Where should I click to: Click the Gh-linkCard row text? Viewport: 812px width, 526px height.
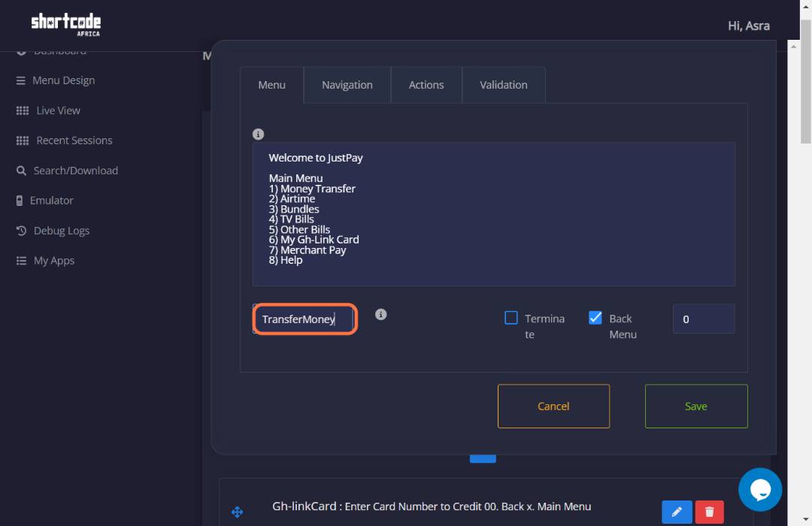[432, 506]
